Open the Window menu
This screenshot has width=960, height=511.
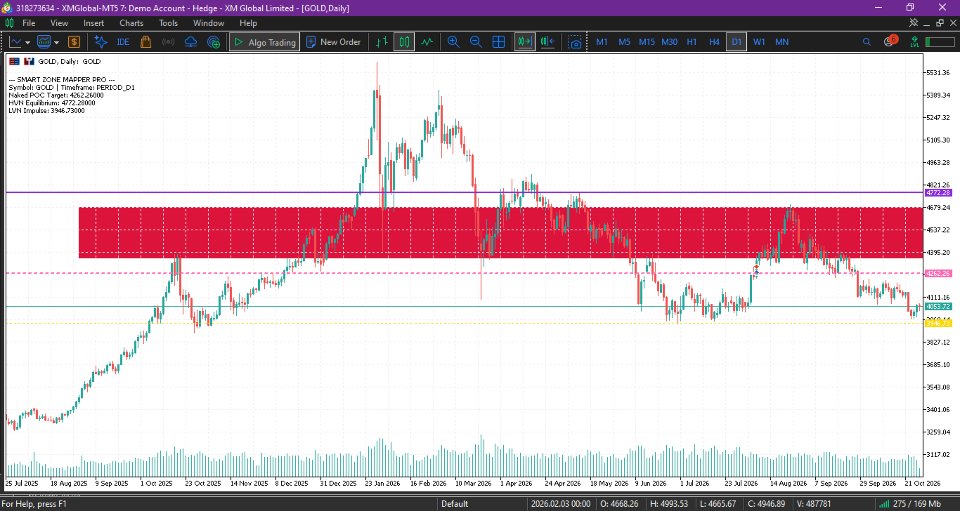209,23
